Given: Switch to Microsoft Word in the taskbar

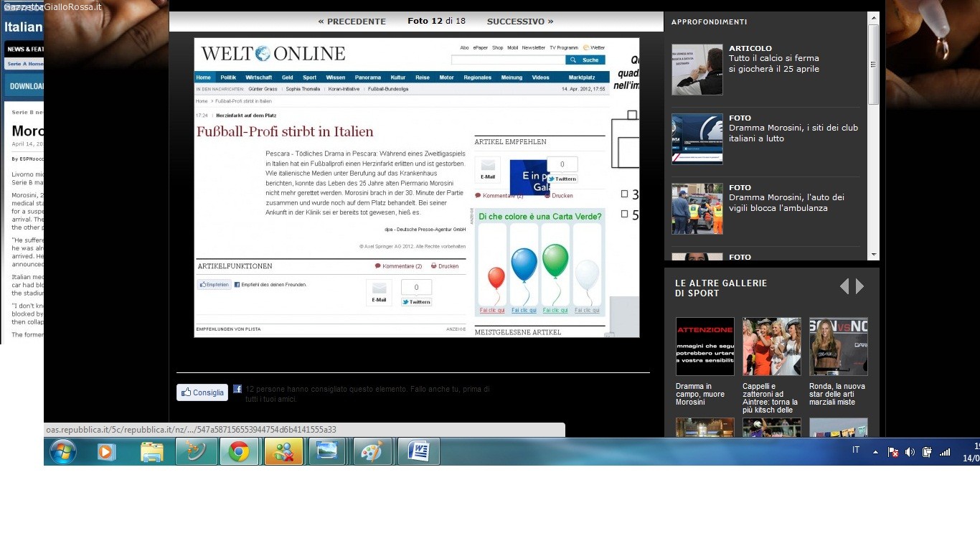Looking at the screenshot, I should [x=418, y=452].
